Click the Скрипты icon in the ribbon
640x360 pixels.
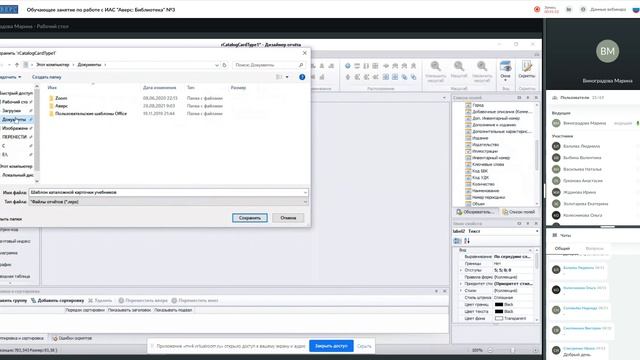pyautogui.click(x=527, y=69)
